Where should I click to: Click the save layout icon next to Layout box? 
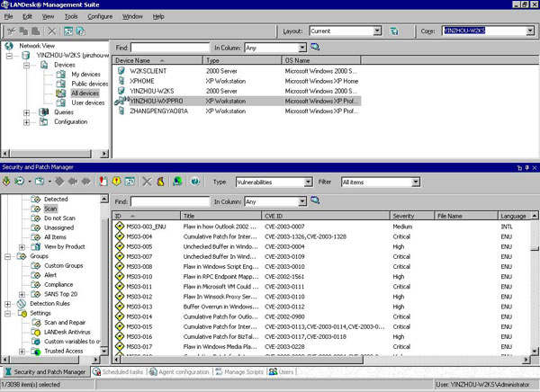click(395, 31)
